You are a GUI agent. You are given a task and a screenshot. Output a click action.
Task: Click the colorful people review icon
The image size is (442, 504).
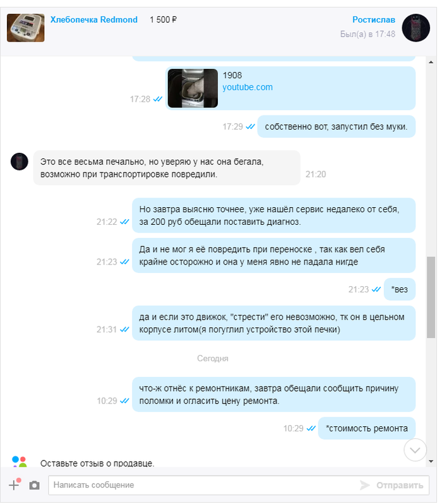20,462
